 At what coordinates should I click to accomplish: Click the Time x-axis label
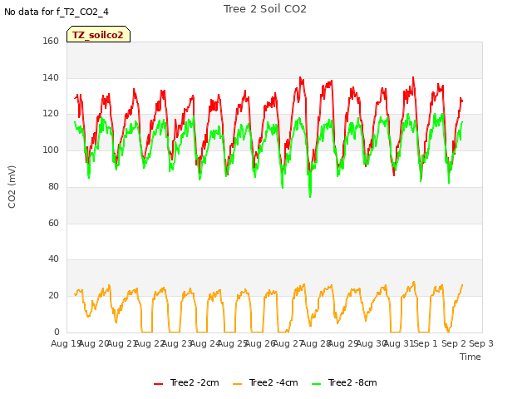[x=470, y=357]
